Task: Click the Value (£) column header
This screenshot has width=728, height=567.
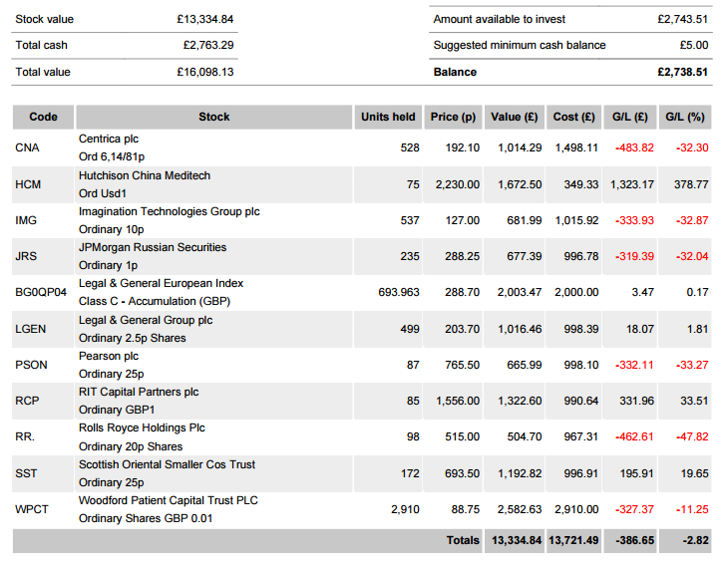Action: point(515,117)
